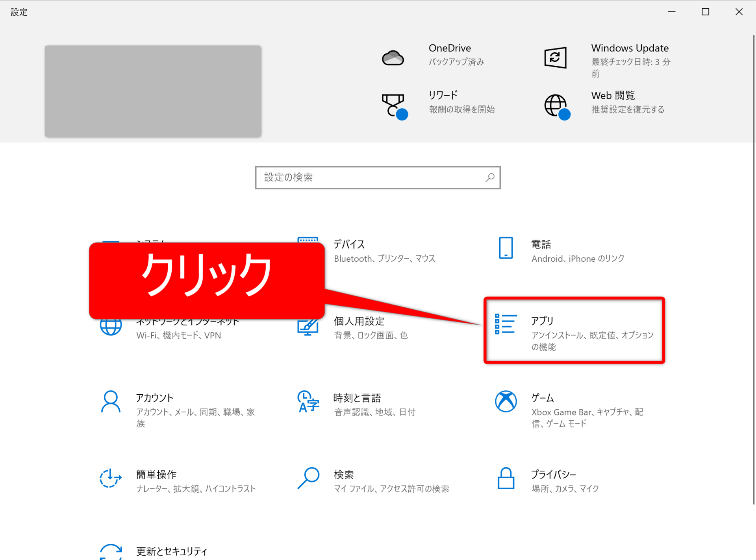This screenshot has width=756, height=560.
Task: Open 個人用設定 personalization settings
Action: click(359, 322)
